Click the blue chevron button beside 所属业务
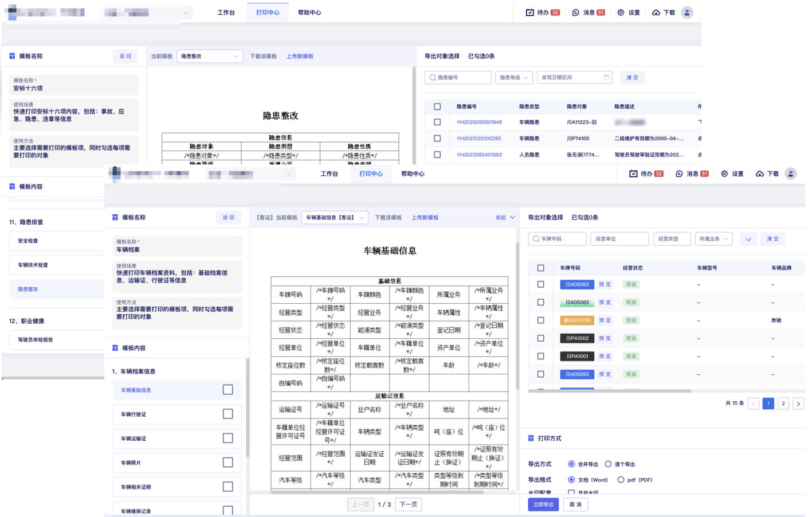812x517 pixels. (x=748, y=239)
